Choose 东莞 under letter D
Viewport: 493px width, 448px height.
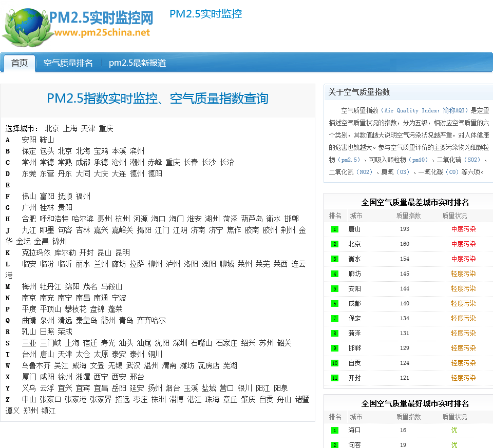29,174
